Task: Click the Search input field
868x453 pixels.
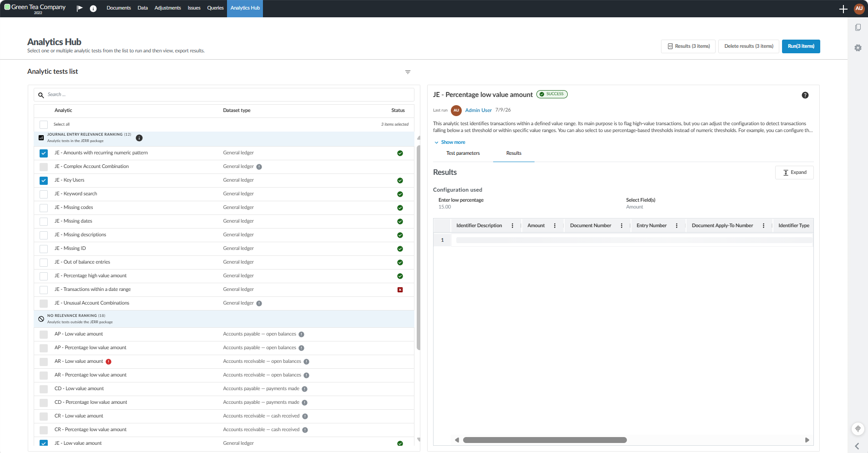Action: point(224,95)
